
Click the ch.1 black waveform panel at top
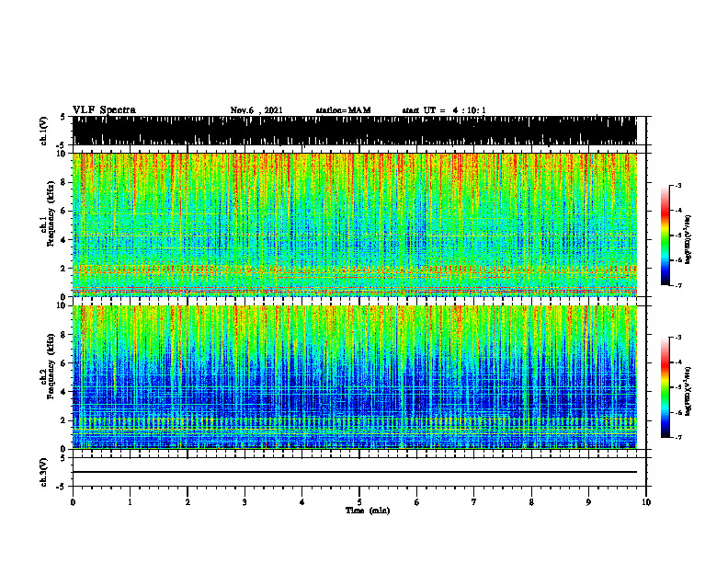point(354,131)
